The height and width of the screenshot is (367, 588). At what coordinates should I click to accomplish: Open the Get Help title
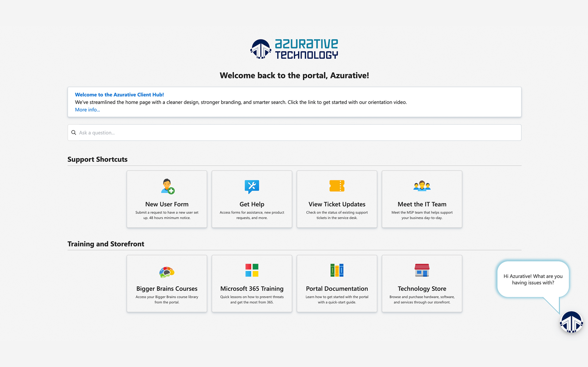pyautogui.click(x=252, y=204)
